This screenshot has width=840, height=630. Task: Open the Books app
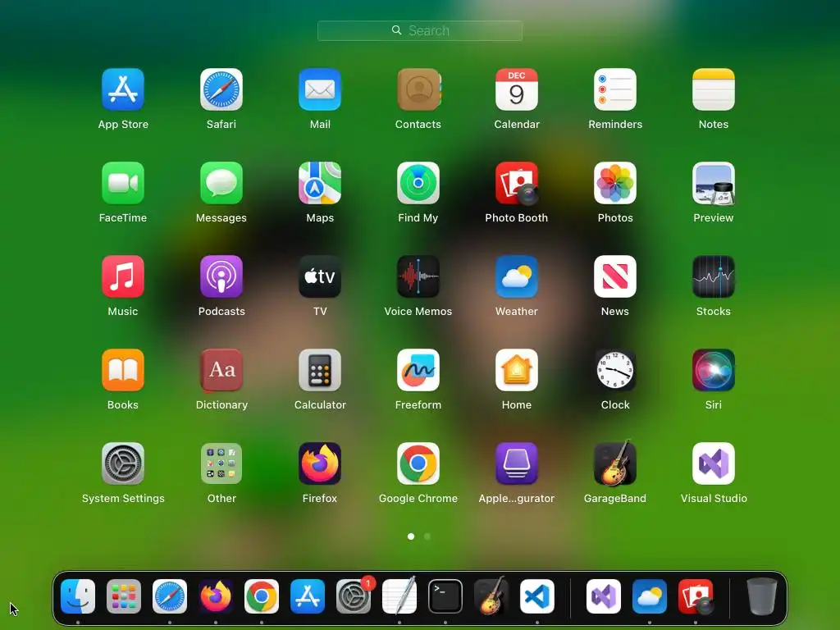click(x=123, y=370)
